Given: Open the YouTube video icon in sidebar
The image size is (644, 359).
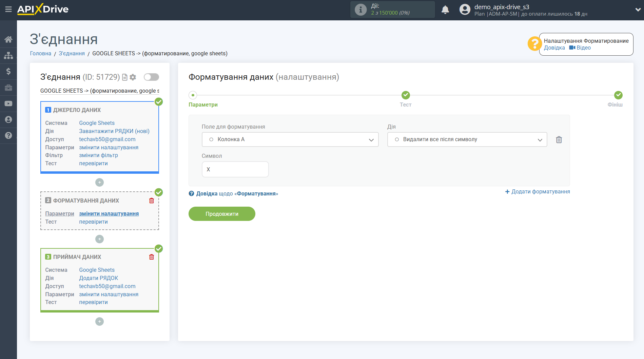Looking at the screenshot, I should click(8, 103).
